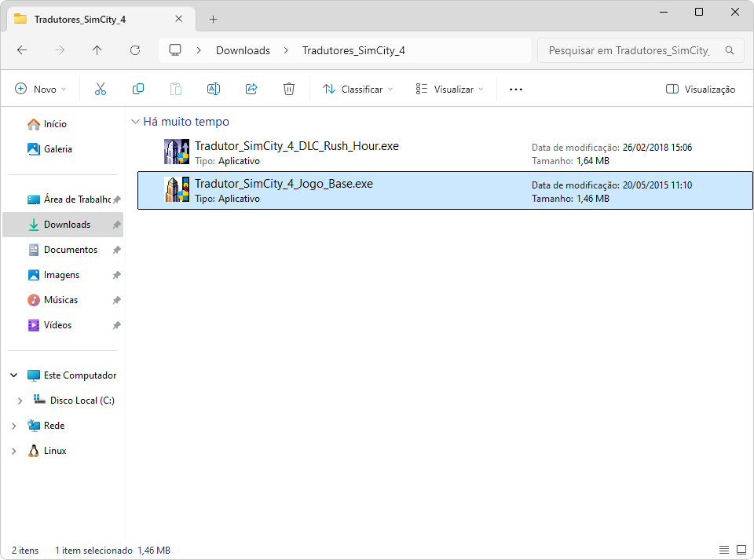Click size value 1,64 MB
Viewport: 754px width, 560px height.
(x=593, y=161)
